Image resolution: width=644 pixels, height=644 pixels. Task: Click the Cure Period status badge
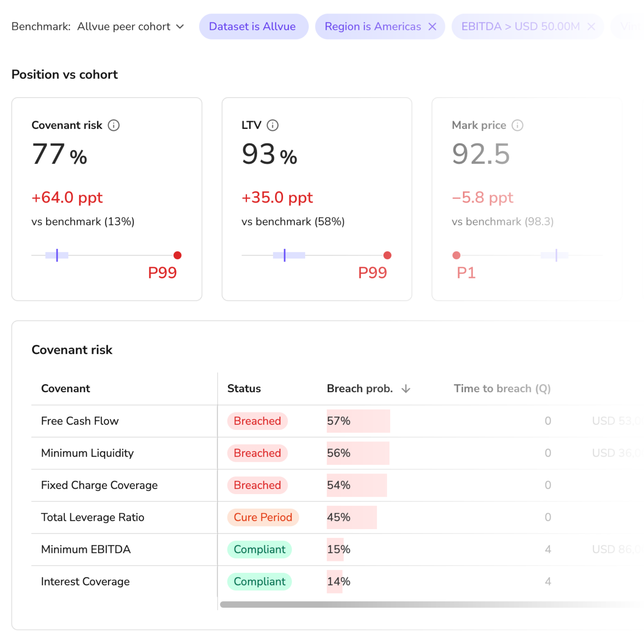point(263,517)
